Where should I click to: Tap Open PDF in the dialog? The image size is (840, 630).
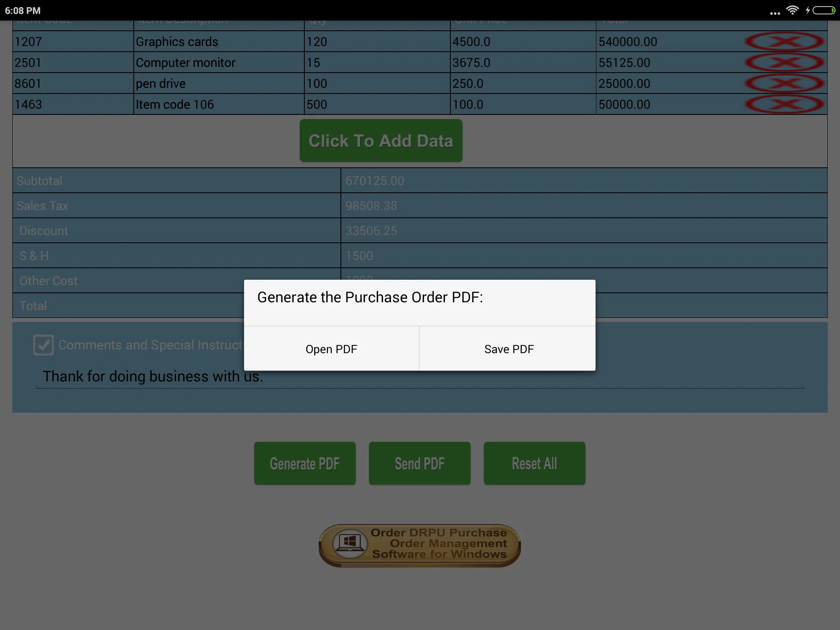click(x=331, y=349)
